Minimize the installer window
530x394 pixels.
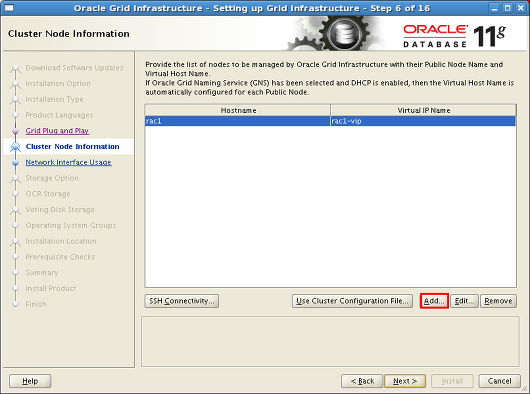[495, 8]
